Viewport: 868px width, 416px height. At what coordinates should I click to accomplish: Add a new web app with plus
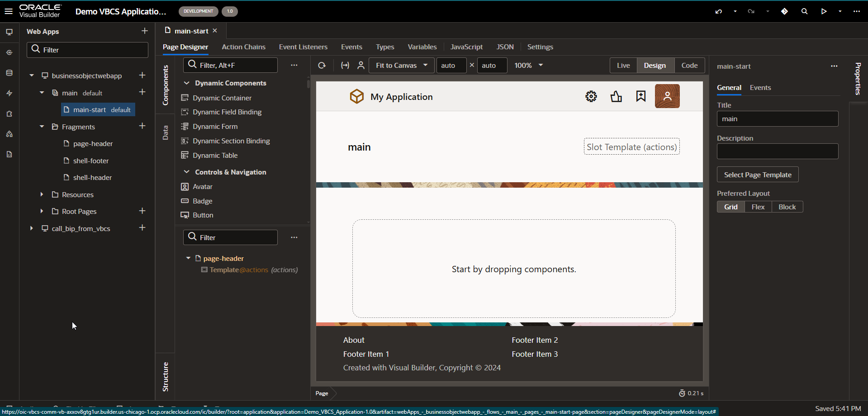(x=145, y=31)
